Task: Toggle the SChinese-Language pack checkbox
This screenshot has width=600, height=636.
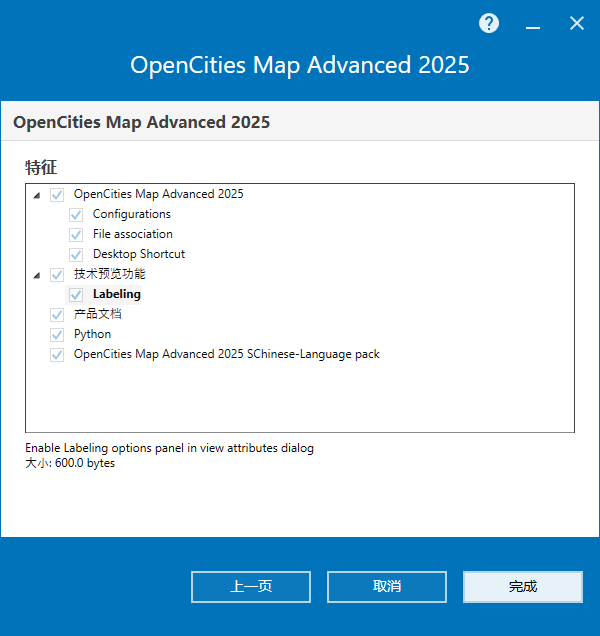Action: pyautogui.click(x=57, y=355)
